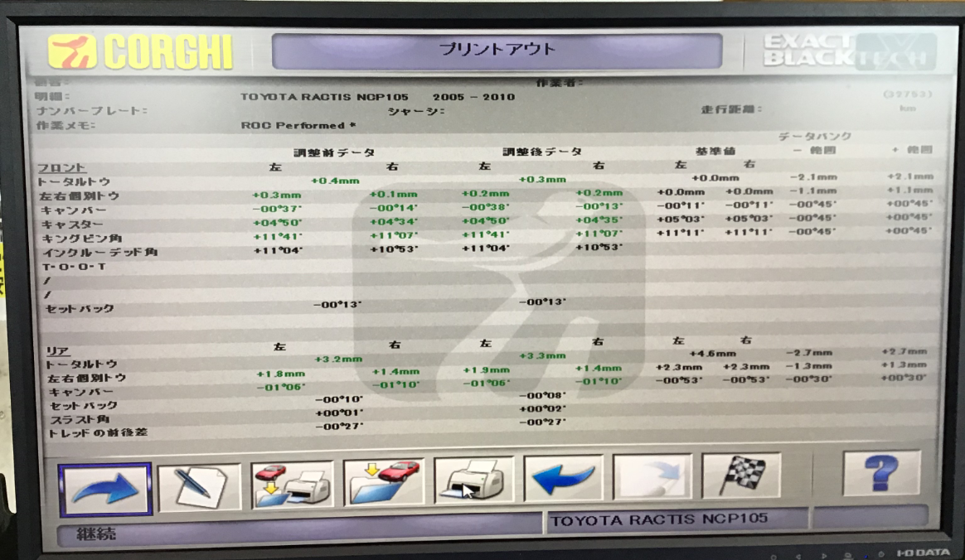This screenshot has height=560, width=965.
Task: Click the 基準値 column header
Action: point(715,151)
